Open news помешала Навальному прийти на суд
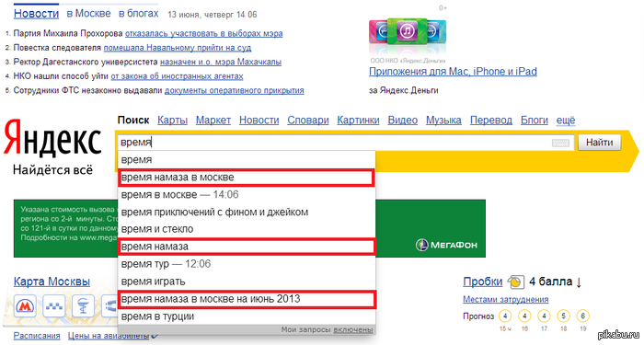Viewport: 644px width, 345px height. click(178, 48)
